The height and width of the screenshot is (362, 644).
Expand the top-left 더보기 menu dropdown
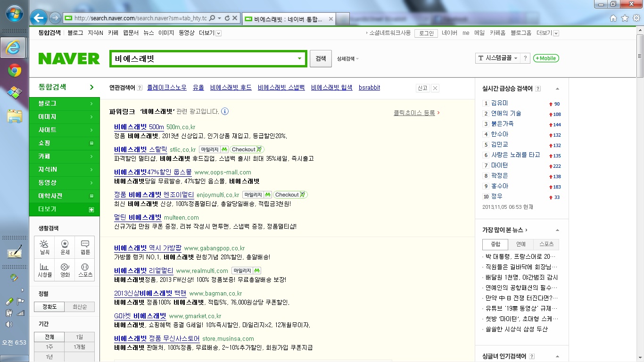click(218, 33)
